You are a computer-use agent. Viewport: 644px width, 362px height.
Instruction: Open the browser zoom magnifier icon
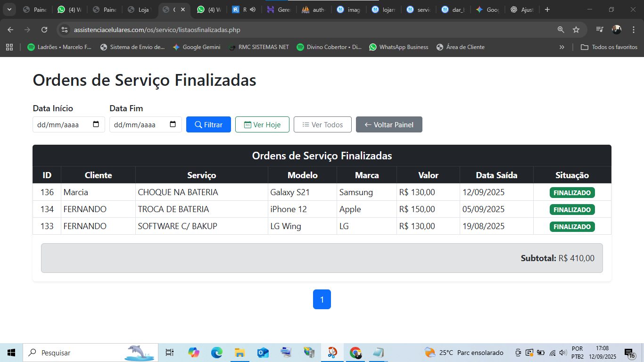coord(561,30)
